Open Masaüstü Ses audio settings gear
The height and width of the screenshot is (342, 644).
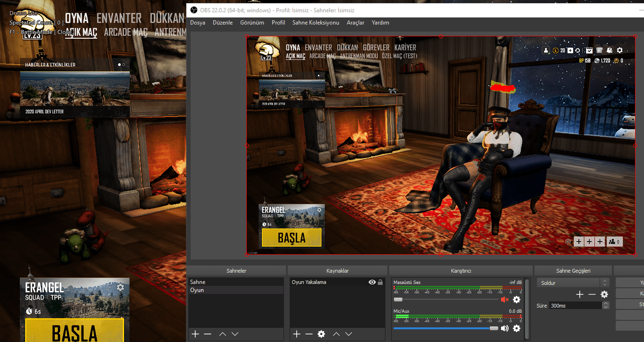click(x=517, y=300)
